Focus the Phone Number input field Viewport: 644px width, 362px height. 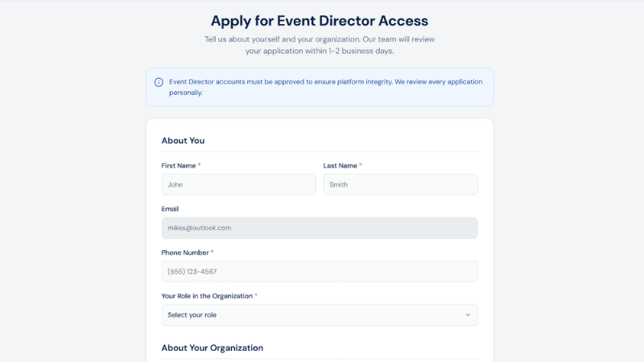point(320,271)
